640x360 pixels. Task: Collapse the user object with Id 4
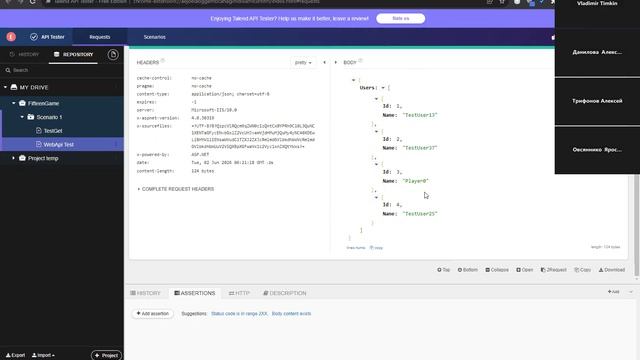pyautogui.click(x=376, y=197)
